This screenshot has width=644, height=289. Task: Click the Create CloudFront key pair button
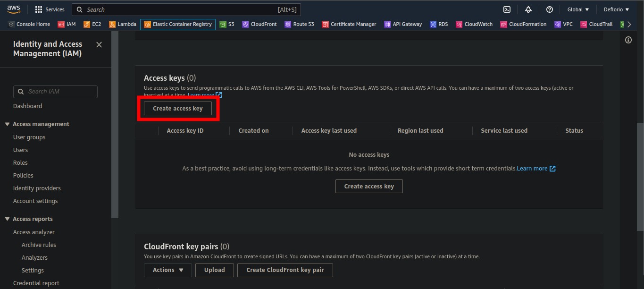(x=285, y=270)
